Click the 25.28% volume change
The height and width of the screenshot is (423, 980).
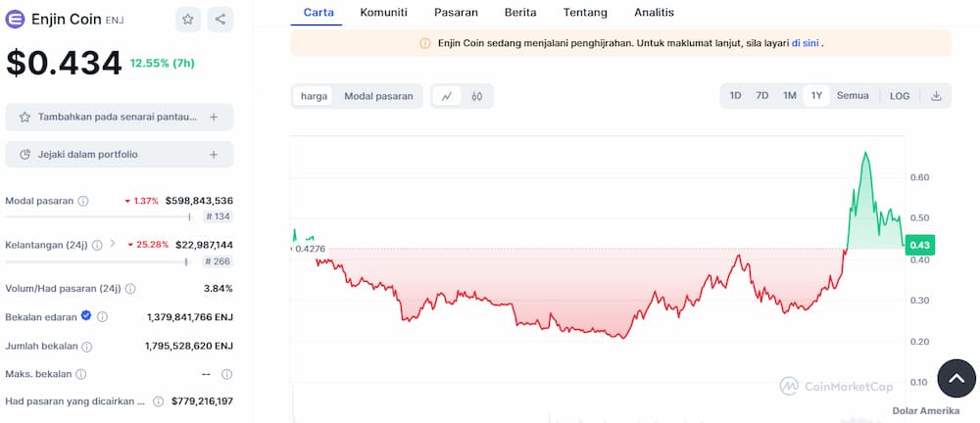(x=149, y=245)
